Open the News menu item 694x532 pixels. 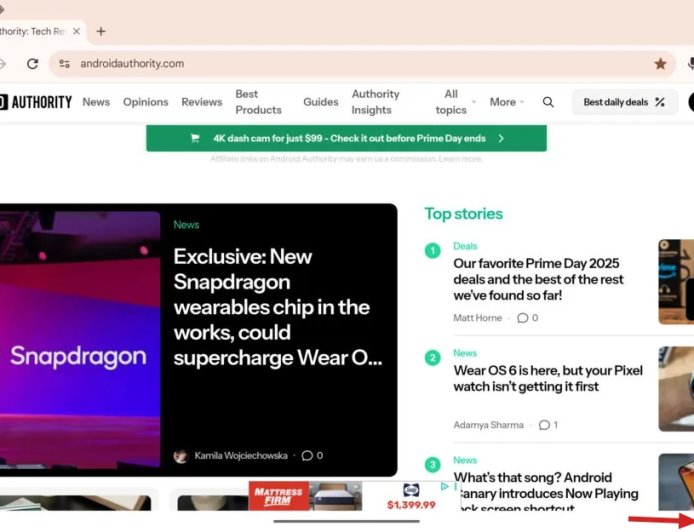(x=96, y=102)
